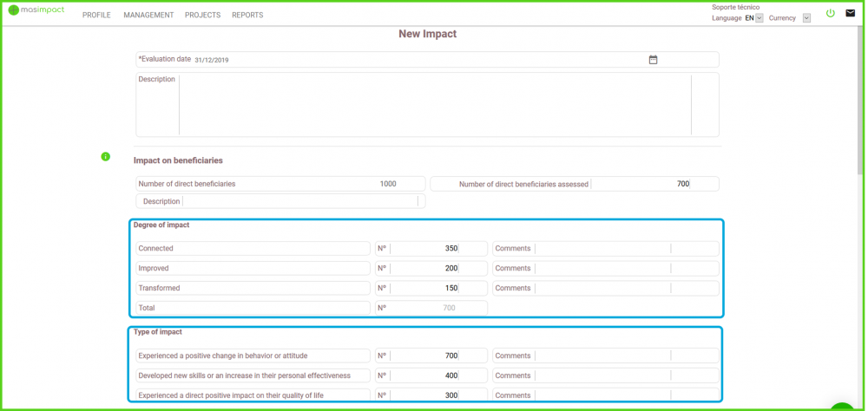
Task: Open the PROJECTS menu
Action: pyautogui.click(x=203, y=16)
